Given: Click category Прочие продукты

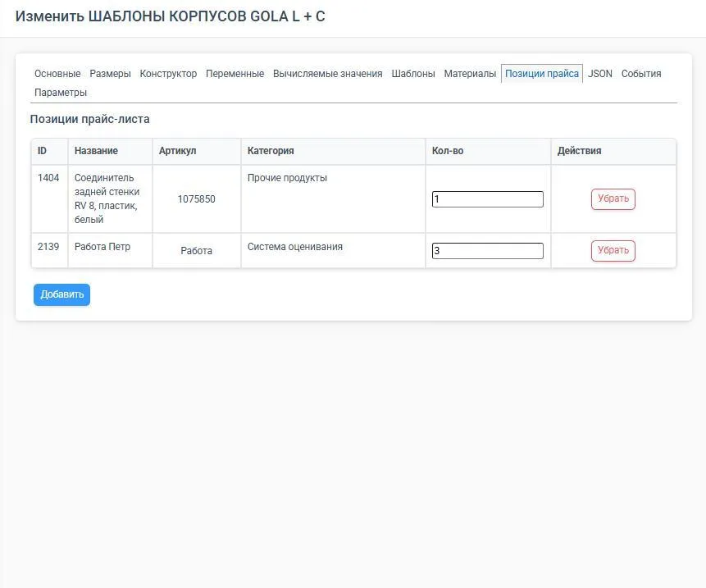Looking at the screenshot, I should [x=287, y=178].
